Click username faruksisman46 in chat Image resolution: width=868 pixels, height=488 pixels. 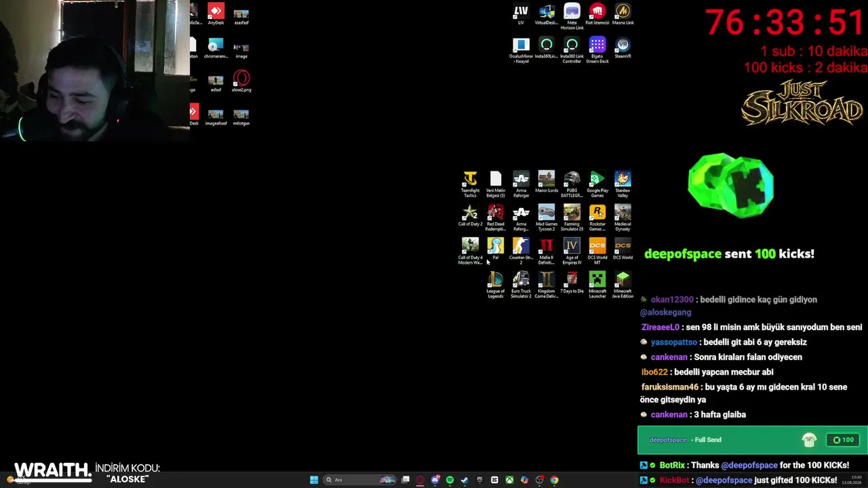point(670,387)
